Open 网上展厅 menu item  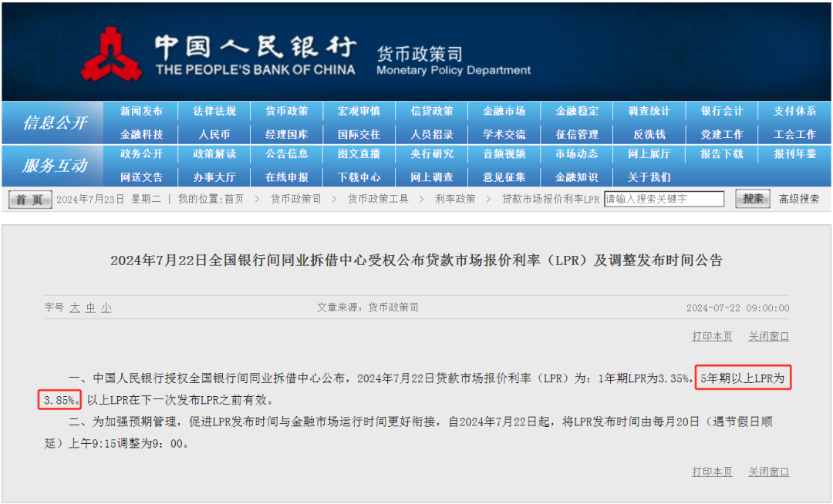tap(649, 154)
